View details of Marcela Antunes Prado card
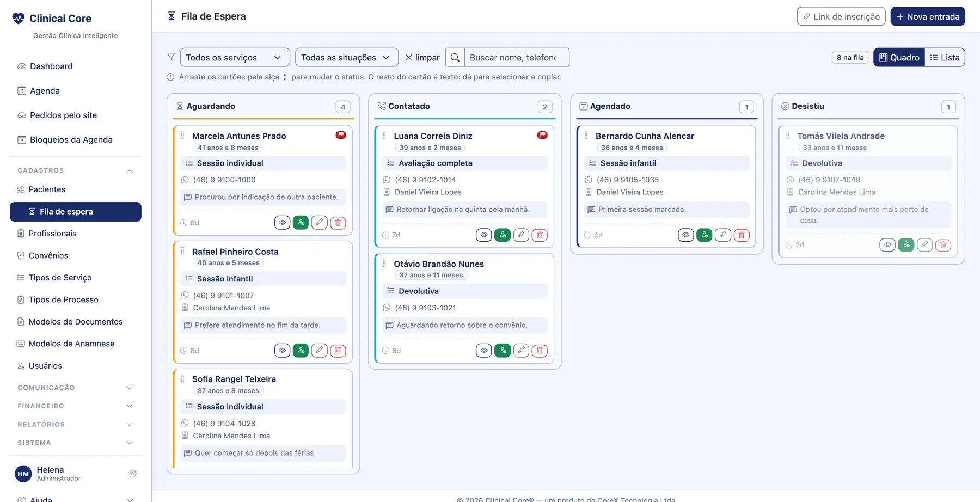980x502 pixels. pyautogui.click(x=282, y=223)
